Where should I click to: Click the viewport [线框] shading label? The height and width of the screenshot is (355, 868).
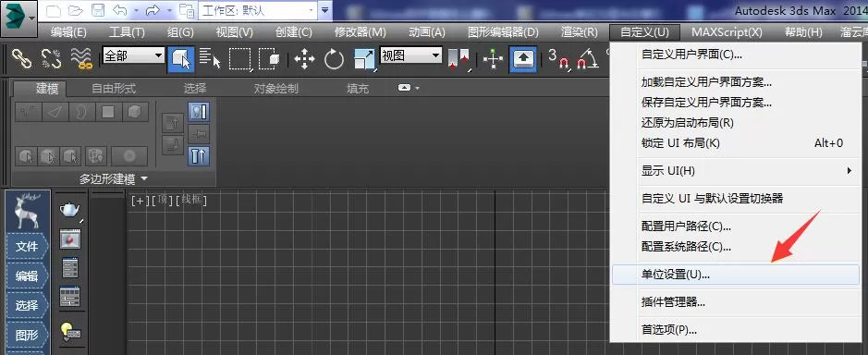[191, 200]
